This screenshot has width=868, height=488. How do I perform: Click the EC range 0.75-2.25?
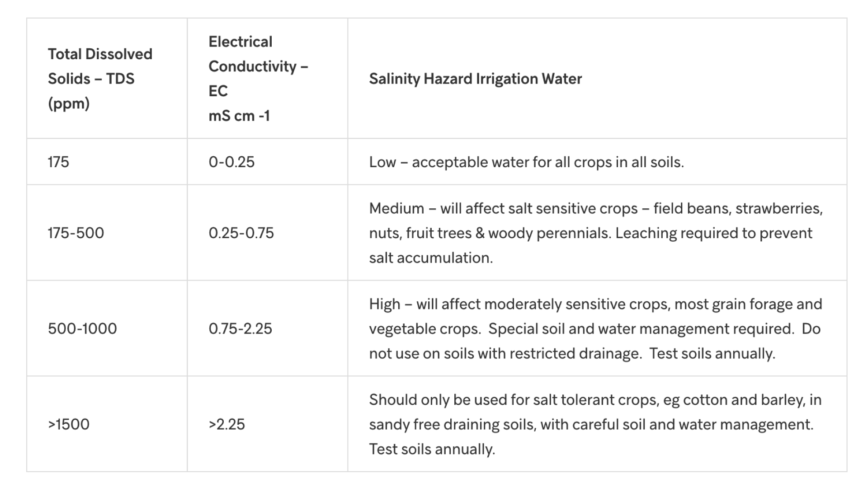(x=267, y=328)
